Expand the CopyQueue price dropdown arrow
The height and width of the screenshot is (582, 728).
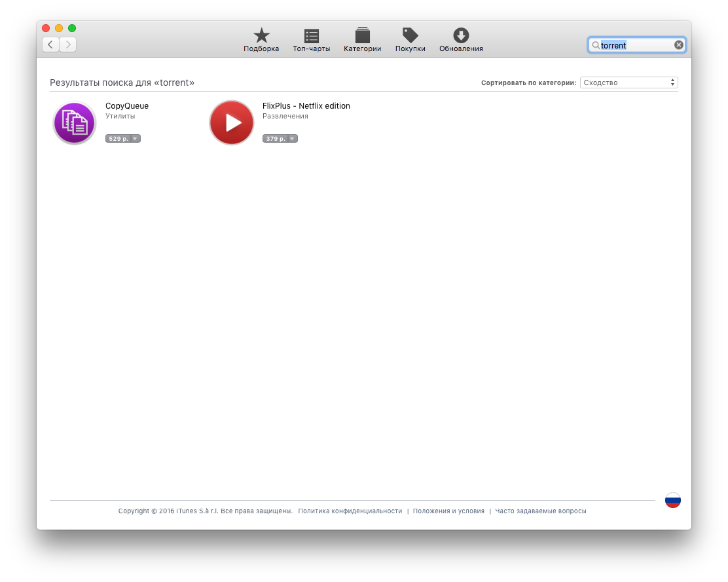pyautogui.click(x=135, y=139)
